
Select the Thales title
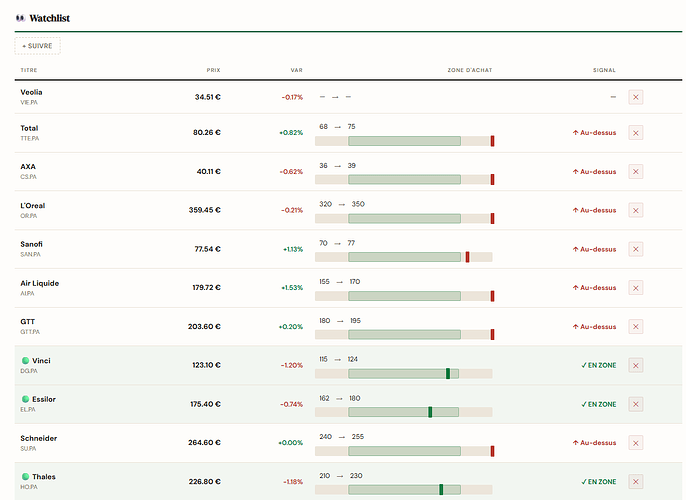click(44, 476)
